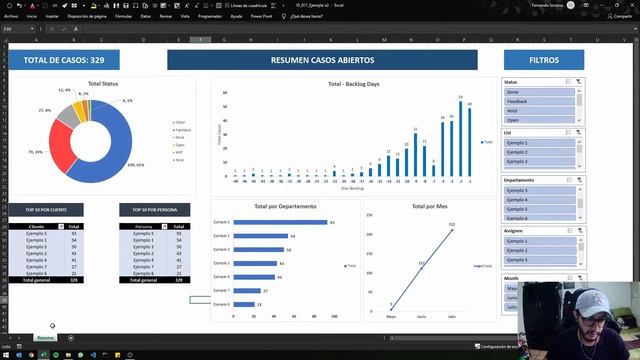Click the Undo arrow in quick access toolbar
The width and height of the screenshot is (640, 360).
coord(19,6)
